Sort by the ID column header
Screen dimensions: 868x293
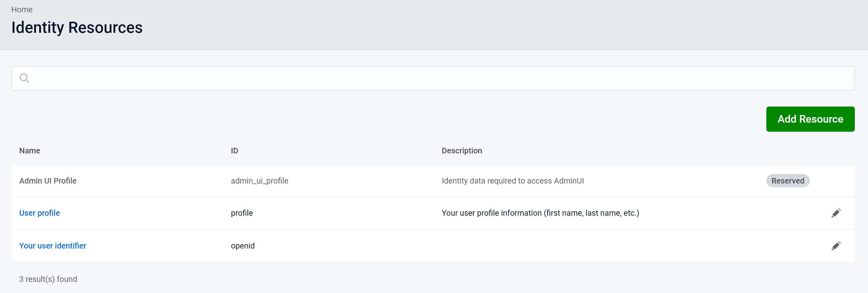pyautogui.click(x=235, y=150)
